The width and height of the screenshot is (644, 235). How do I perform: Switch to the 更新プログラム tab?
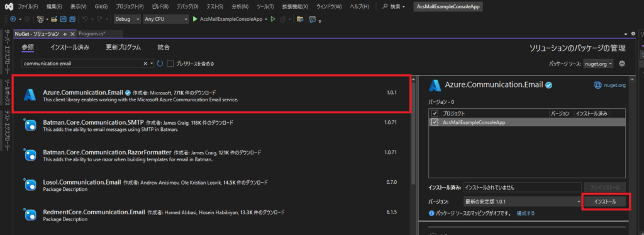(123, 47)
